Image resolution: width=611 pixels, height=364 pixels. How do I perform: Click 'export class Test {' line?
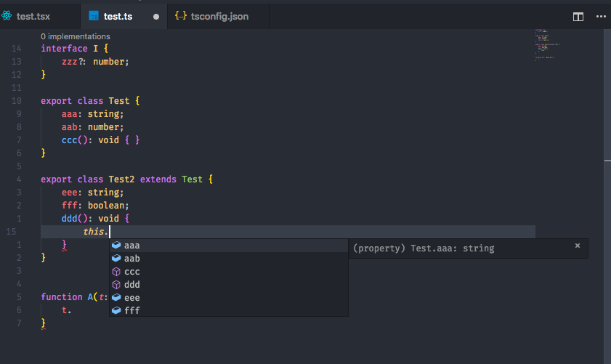(90, 101)
